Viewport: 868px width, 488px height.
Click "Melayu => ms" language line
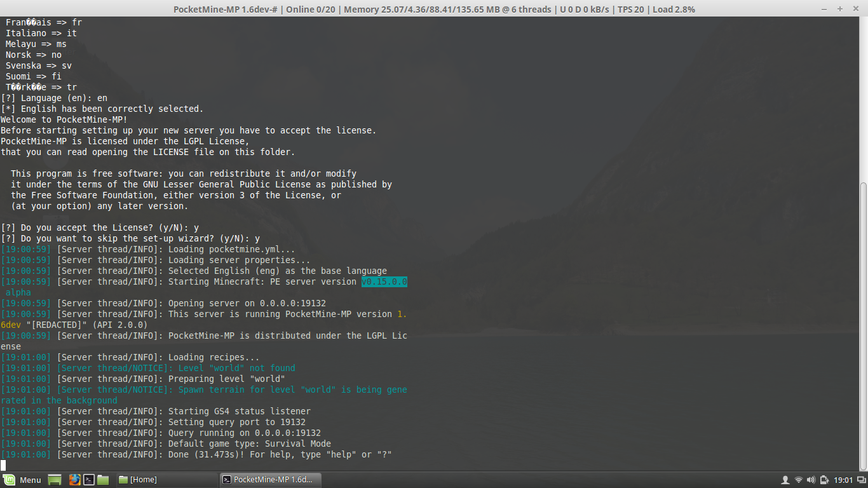click(x=36, y=44)
